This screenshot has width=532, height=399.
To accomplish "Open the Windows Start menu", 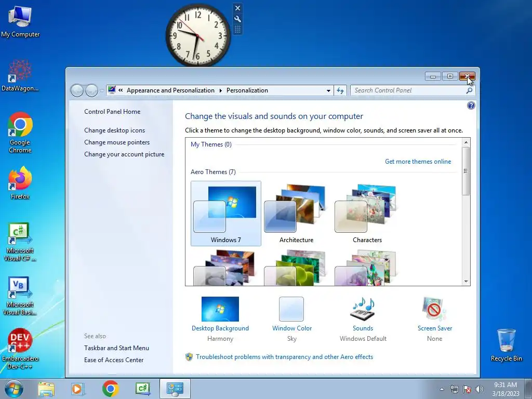I will click(14, 389).
